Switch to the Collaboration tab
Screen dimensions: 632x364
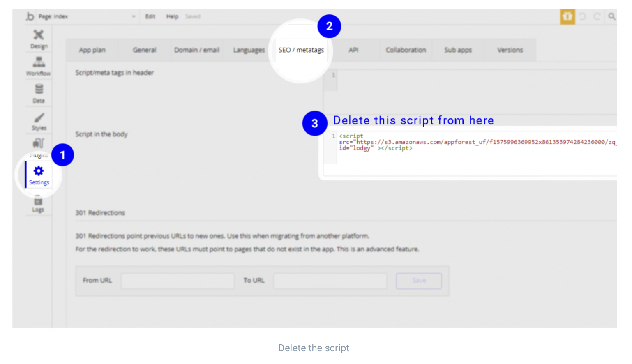pyautogui.click(x=406, y=50)
